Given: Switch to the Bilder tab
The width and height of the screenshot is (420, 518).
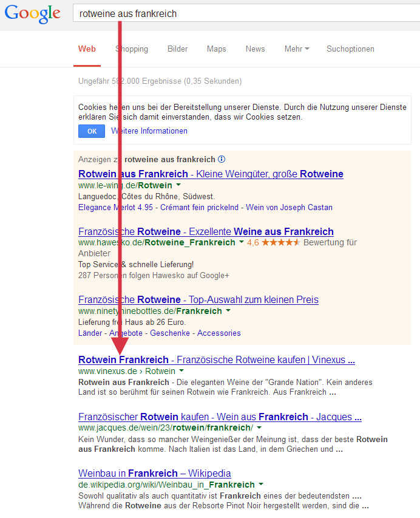Looking at the screenshot, I should [x=177, y=49].
